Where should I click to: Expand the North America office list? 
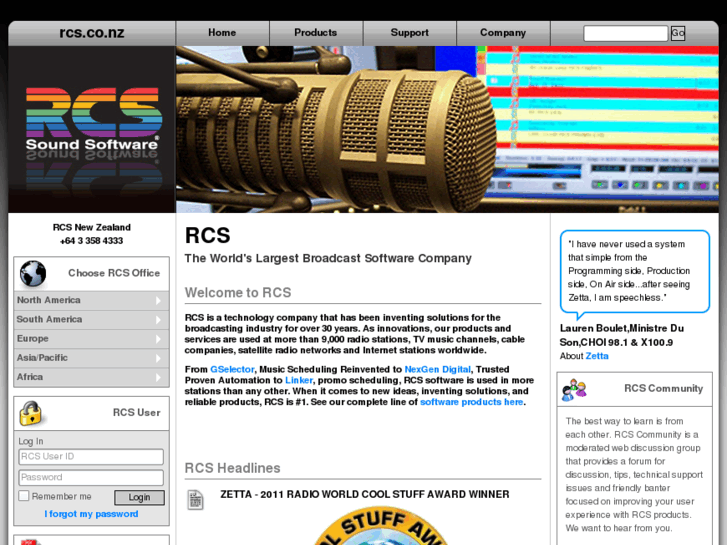[x=91, y=301]
